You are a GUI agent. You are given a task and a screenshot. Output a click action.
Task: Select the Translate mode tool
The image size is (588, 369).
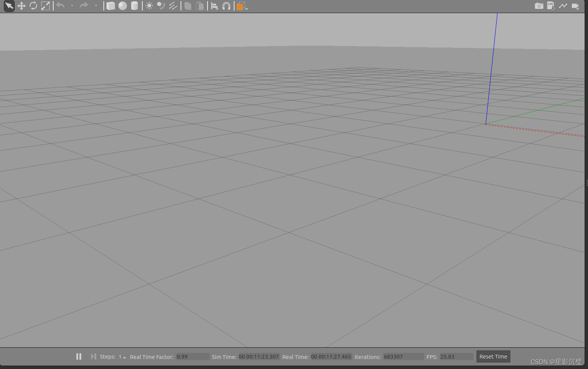tap(21, 6)
